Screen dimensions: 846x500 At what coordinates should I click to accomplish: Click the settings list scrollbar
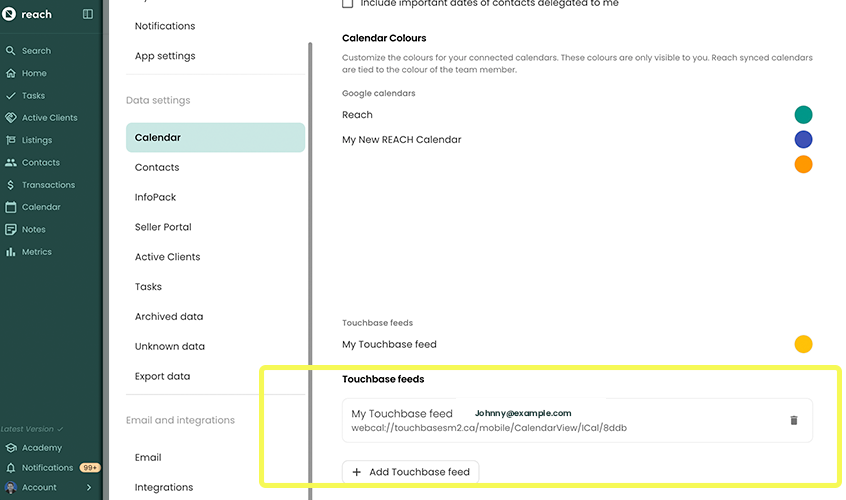tap(310, 250)
